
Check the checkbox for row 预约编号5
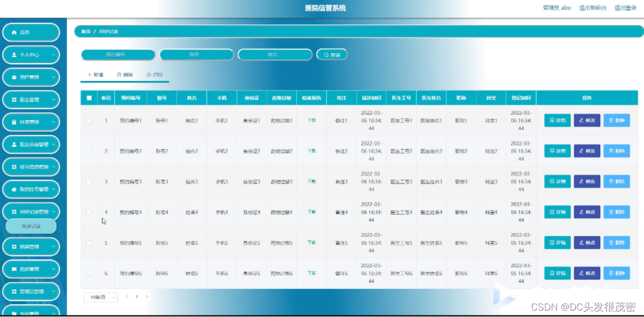tap(88, 243)
